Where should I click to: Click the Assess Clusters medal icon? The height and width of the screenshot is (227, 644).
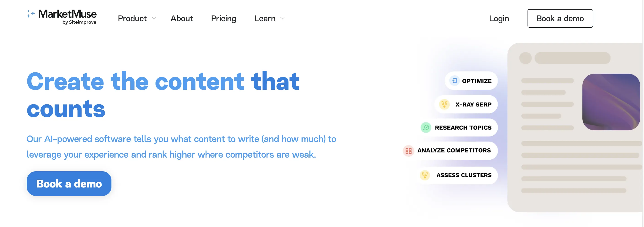click(425, 175)
